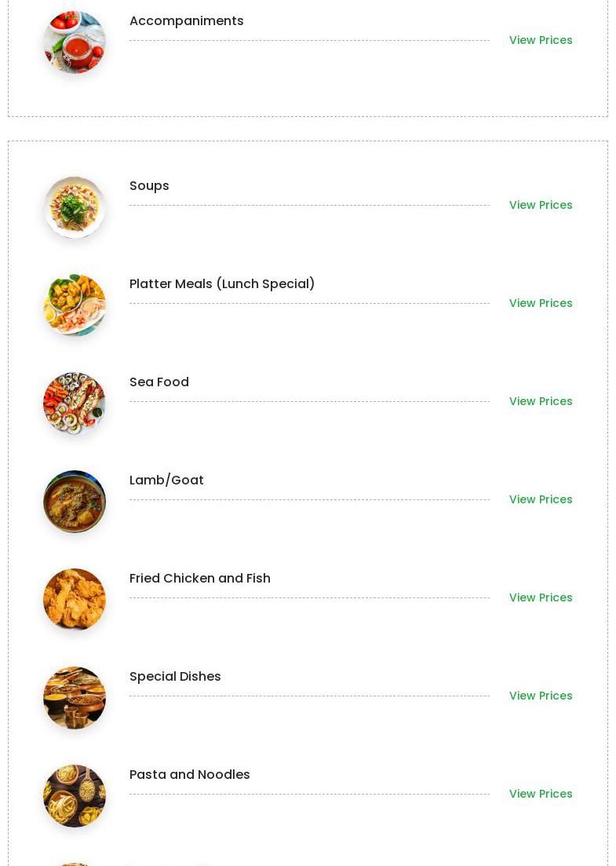View prices for Fried Chicken and Fish
The height and width of the screenshot is (866, 616).
pos(541,597)
